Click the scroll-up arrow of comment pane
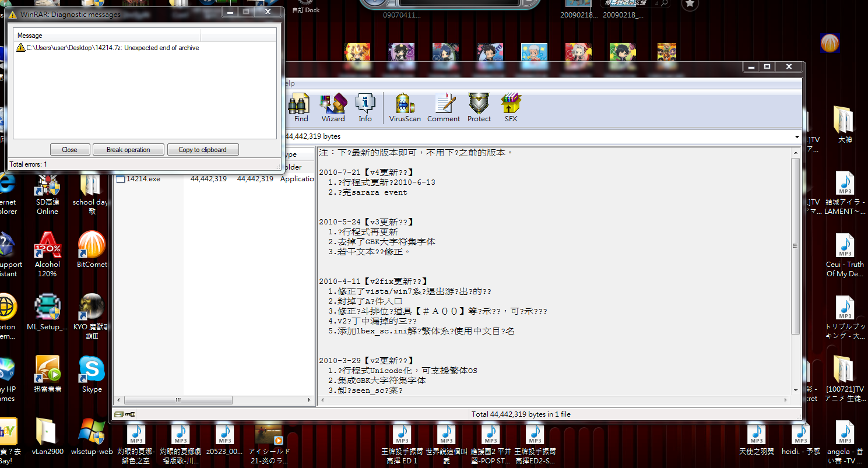Screen dimensions: 868x468 pos(796,153)
